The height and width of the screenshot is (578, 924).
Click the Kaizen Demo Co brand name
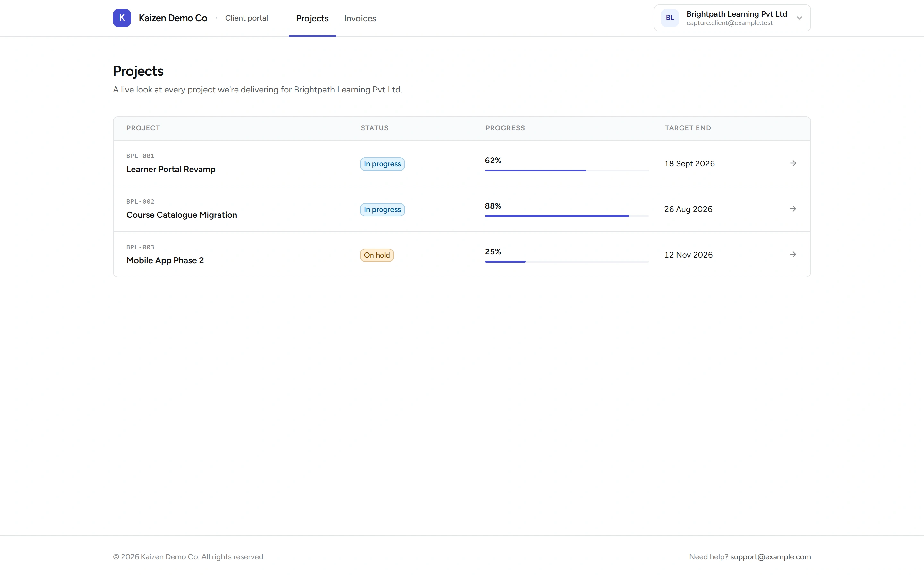[x=173, y=18]
